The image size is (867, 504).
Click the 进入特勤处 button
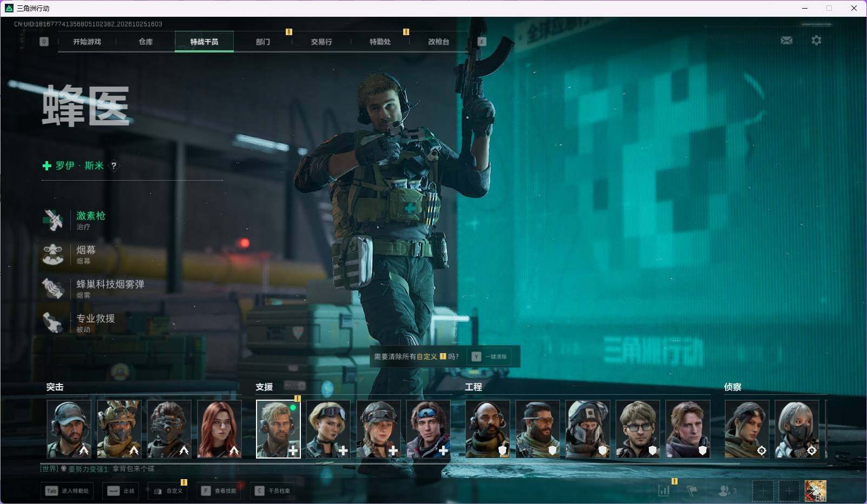67,491
